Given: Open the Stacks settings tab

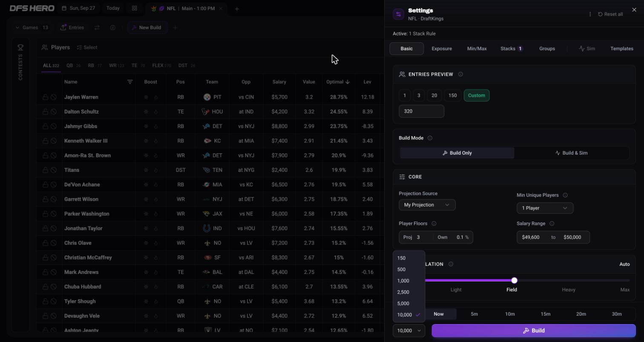Looking at the screenshot, I should [x=512, y=48].
